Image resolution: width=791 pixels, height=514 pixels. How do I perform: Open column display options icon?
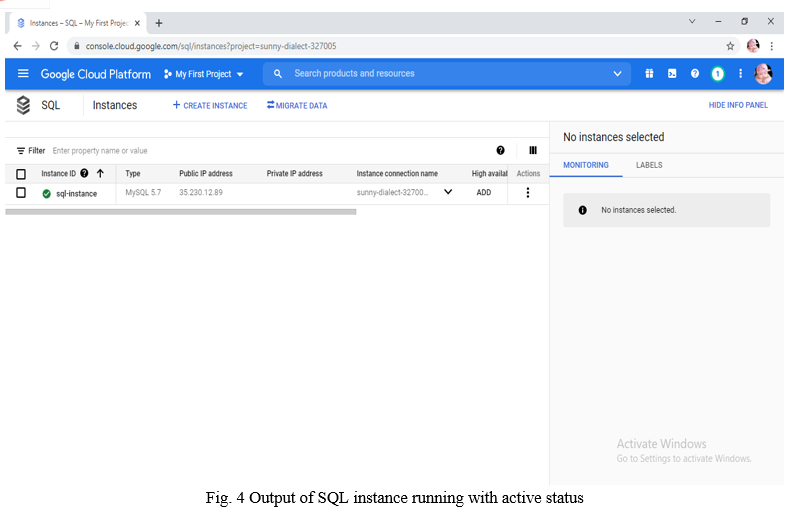[x=533, y=150]
